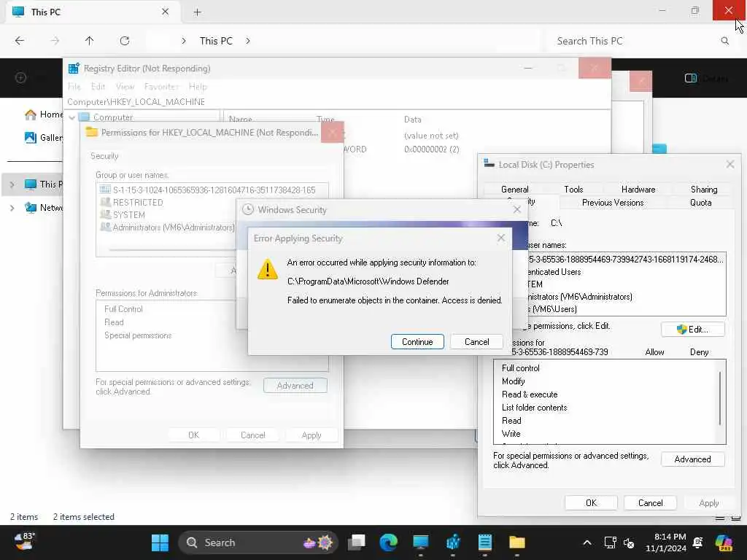Viewport: 747px width, 560px height.
Task: Go back in File Explorer
Action: click(x=20, y=41)
